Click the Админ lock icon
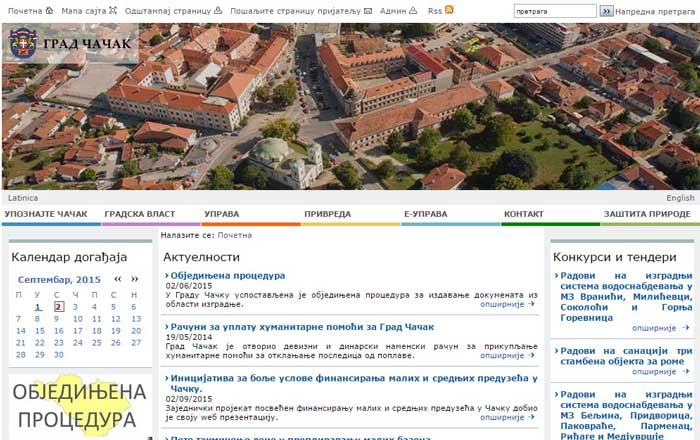The height and width of the screenshot is (440, 700). [413, 10]
